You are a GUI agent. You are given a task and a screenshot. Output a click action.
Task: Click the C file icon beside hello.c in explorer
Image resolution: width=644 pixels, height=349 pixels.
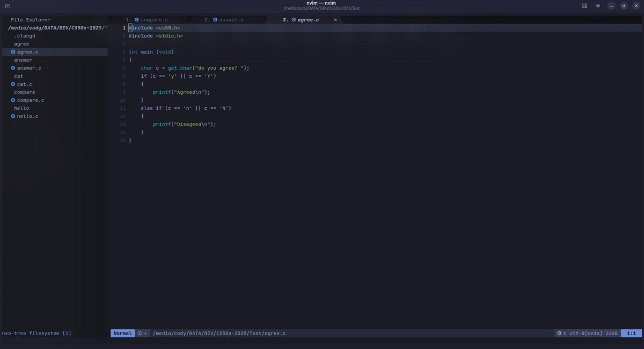click(13, 116)
